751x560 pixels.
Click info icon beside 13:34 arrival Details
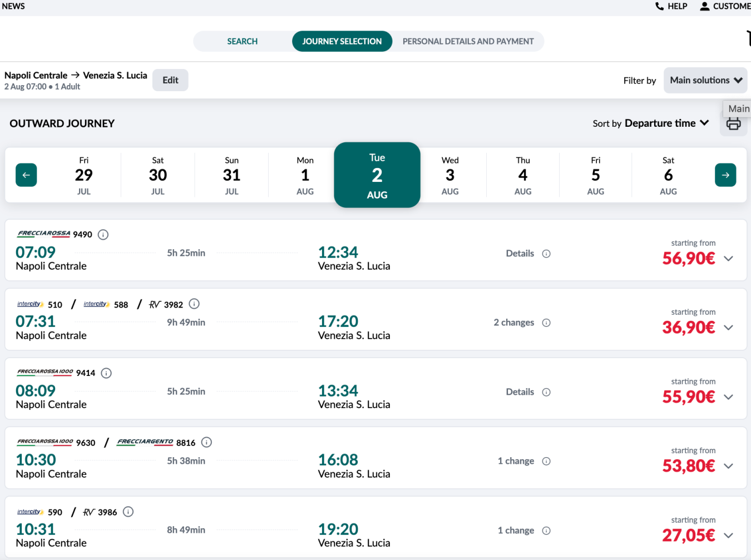[546, 392]
